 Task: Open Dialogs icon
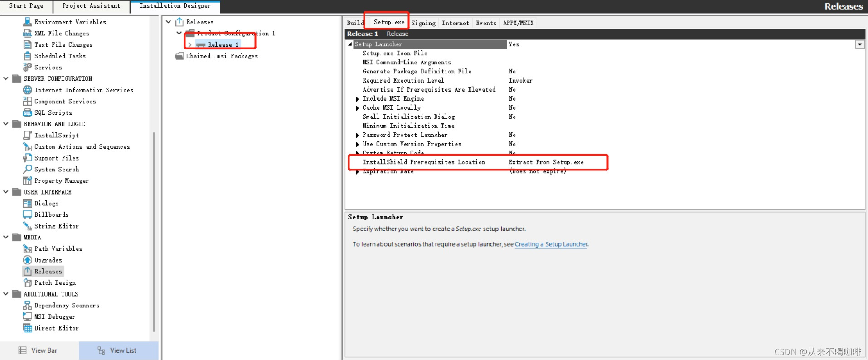click(27, 203)
